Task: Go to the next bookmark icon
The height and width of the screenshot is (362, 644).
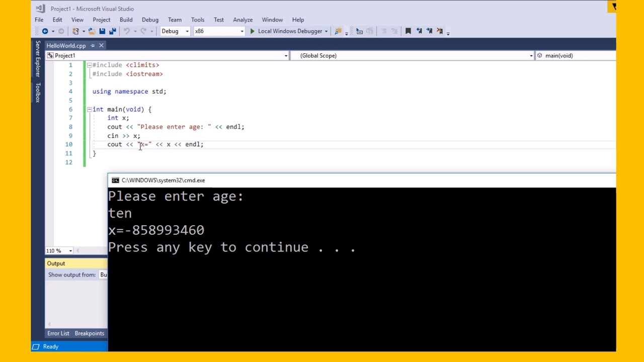Action: tap(429, 31)
